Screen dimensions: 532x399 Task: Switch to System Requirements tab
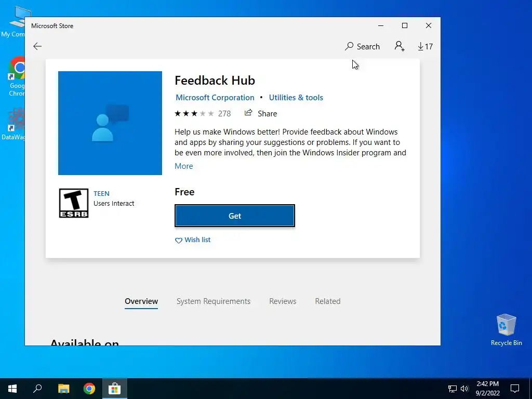(214, 301)
